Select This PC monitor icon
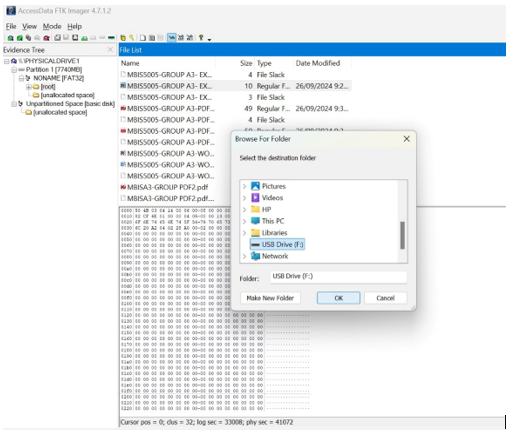 (x=255, y=221)
